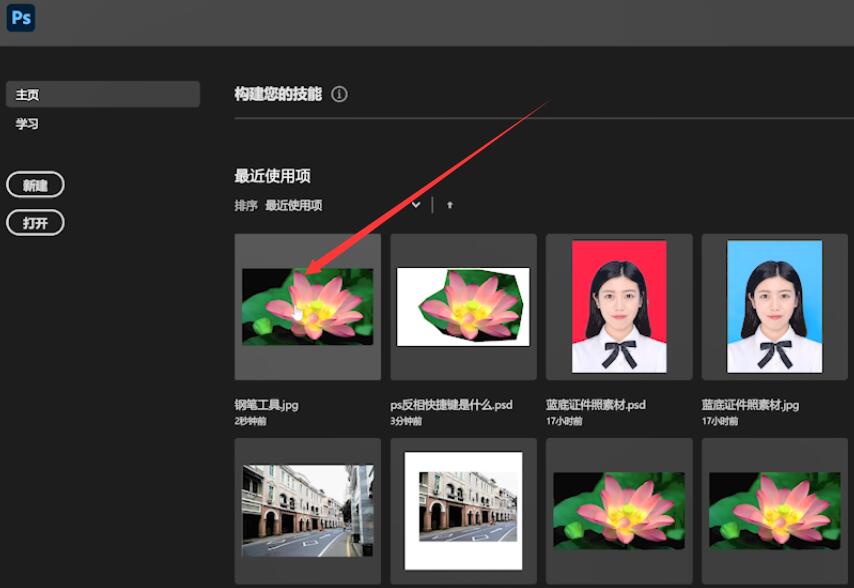
Task: Select the 主页 tab in the sidebar
Action: pyautogui.click(x=103, y=94)
